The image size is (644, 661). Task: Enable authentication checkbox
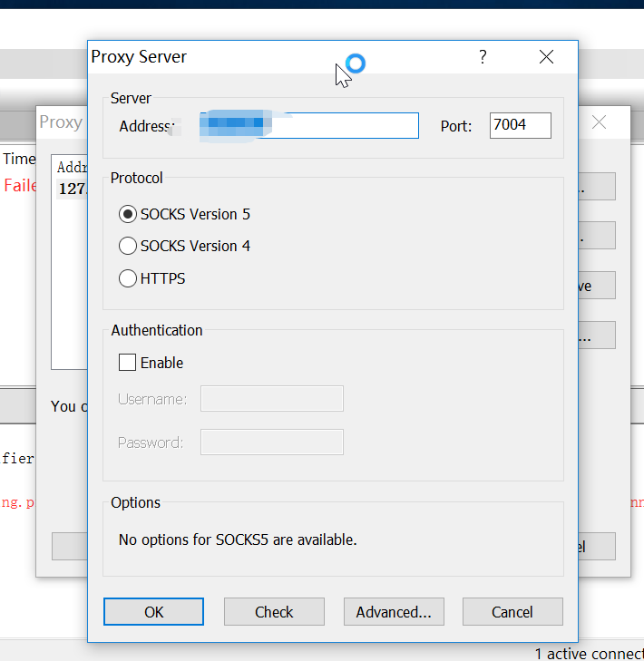click(127, 362)
